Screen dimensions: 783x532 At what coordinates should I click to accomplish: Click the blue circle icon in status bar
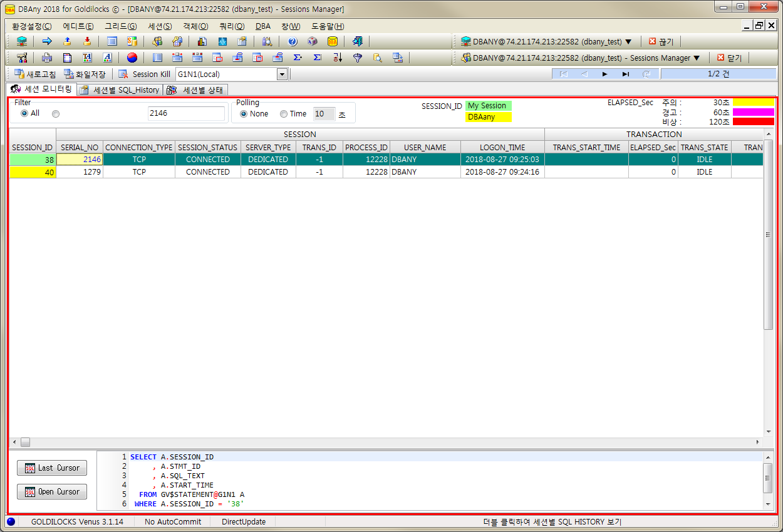pyautogui.click(x=11, y=521)
